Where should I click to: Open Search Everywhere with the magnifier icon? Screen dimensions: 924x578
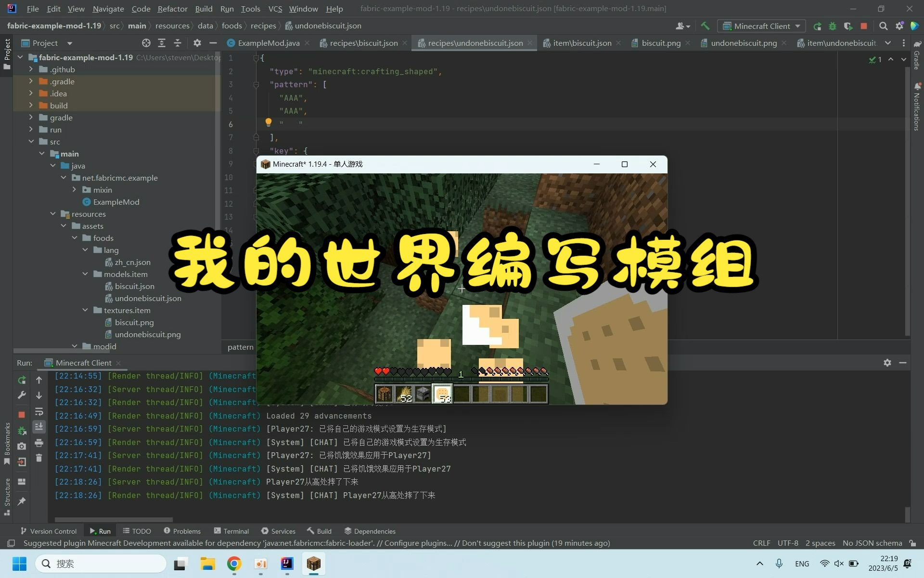coord(883,26)
